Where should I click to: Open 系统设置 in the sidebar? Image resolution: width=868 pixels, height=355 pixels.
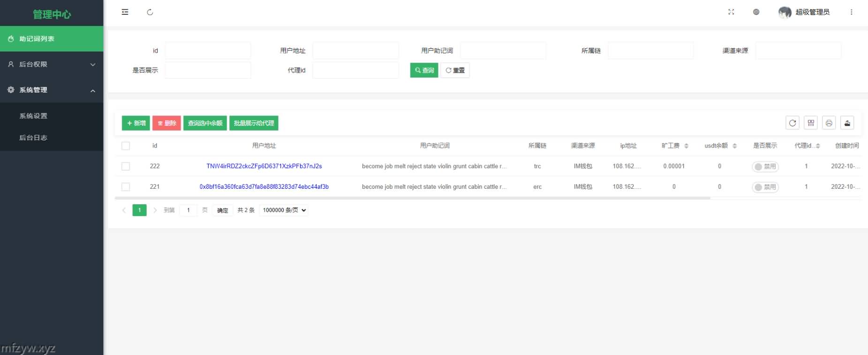[33, 116]
